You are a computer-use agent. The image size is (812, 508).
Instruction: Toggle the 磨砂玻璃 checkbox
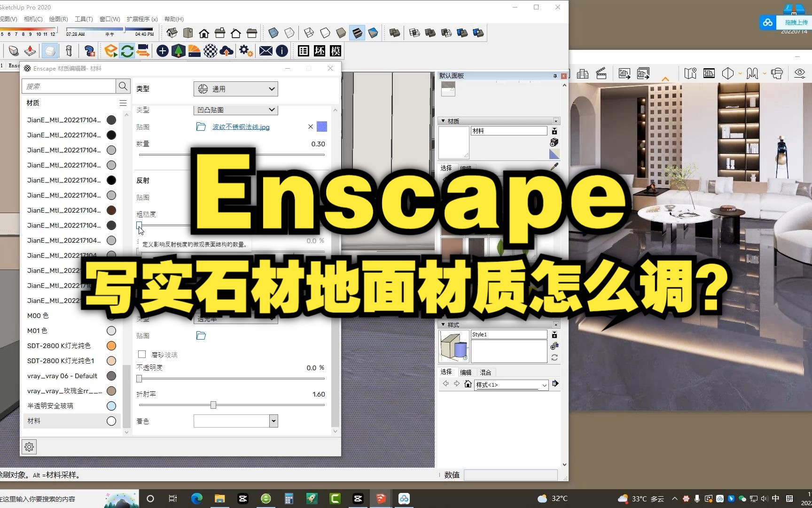point(142,354)
